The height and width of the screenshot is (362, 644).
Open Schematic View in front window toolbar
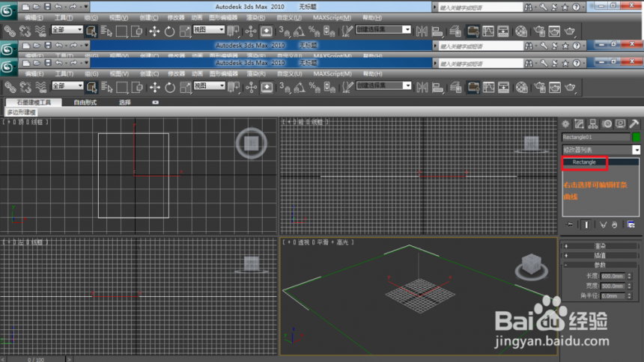coord(503,88)
